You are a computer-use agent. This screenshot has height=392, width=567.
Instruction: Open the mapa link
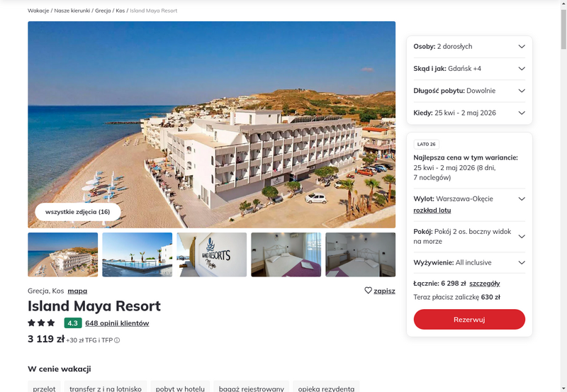(77, 291)
